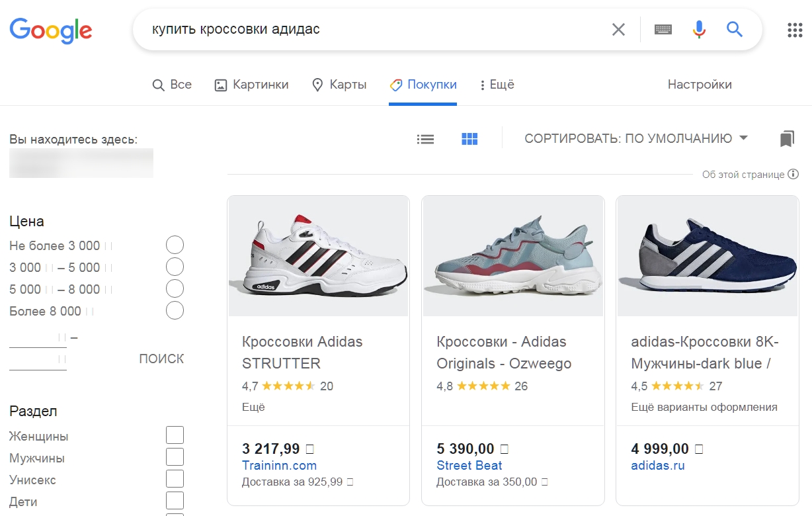
Task: Click the 4,7 star rating of STRUTTER
Action: (x=288, y=386)
